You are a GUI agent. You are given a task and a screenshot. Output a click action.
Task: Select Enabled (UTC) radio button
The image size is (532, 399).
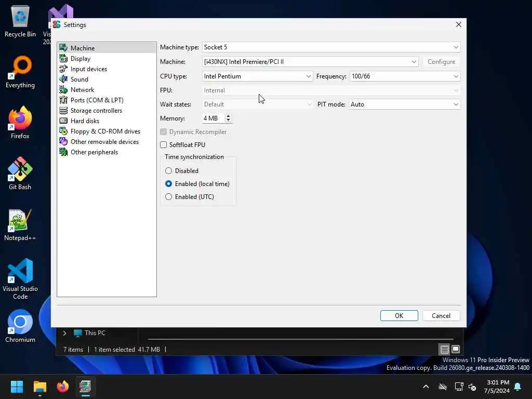(168, 196)
